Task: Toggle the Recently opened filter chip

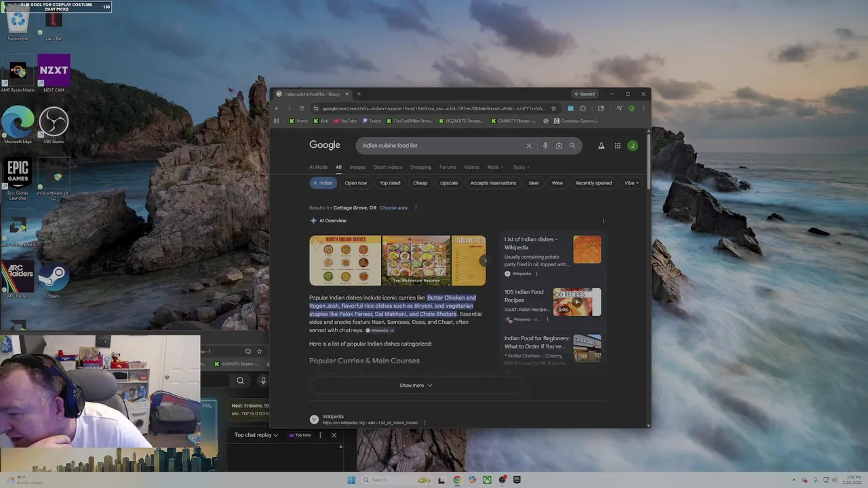Action: coord(593,183)
